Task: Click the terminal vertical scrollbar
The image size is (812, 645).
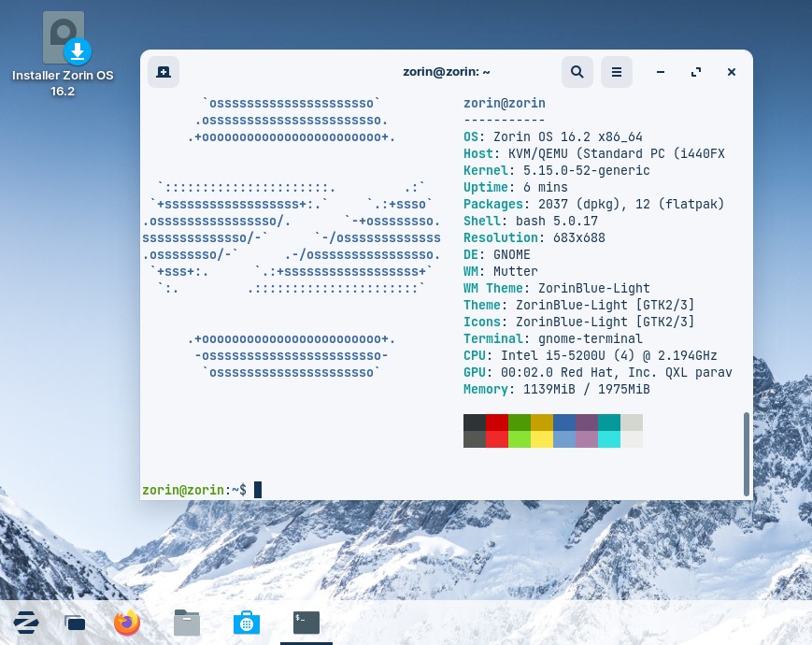Action: point(745,453)
